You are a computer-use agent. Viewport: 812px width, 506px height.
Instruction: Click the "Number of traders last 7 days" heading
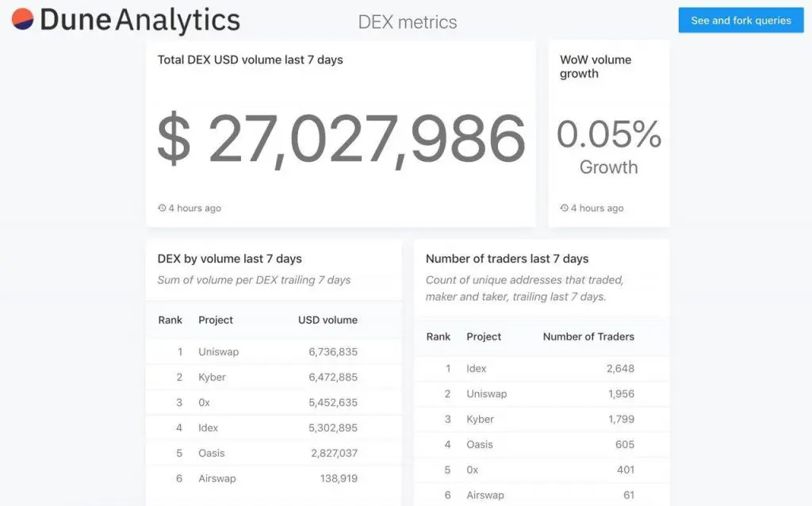click(507, 258)
